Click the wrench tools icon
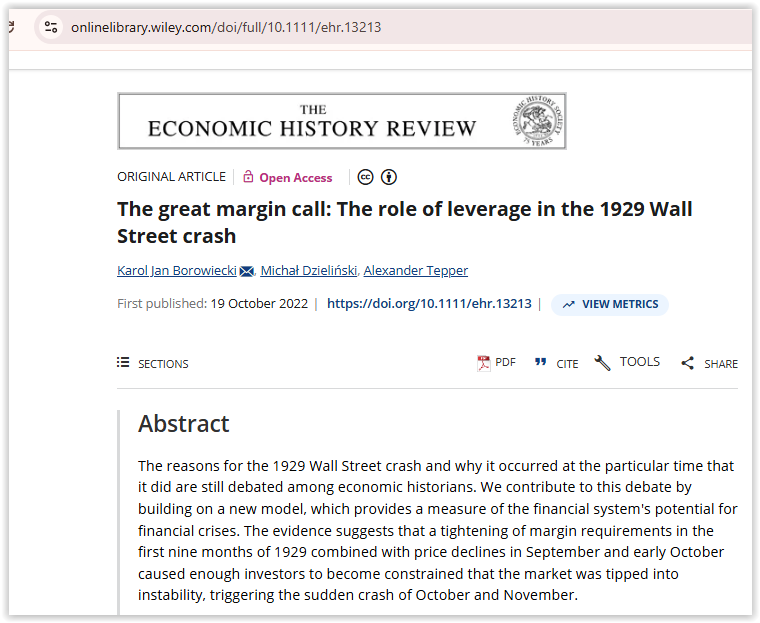Screen dimensions: 760x623 point(602,363)
